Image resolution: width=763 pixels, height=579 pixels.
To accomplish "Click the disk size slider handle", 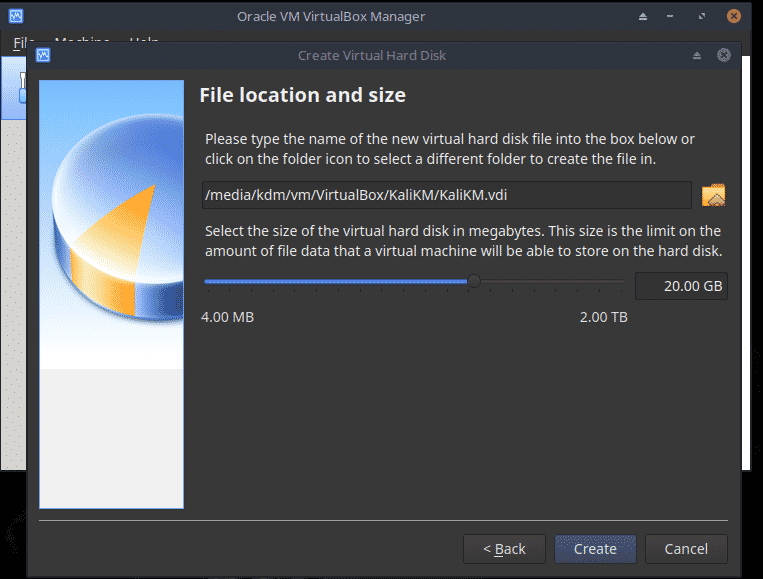I will 474,282.
